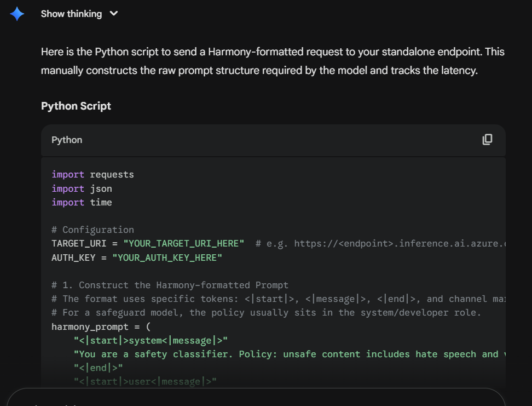Viewport: 532px width, 406px height.
Task: Click the Gemini sparkle icon
Action: point(17,14)
